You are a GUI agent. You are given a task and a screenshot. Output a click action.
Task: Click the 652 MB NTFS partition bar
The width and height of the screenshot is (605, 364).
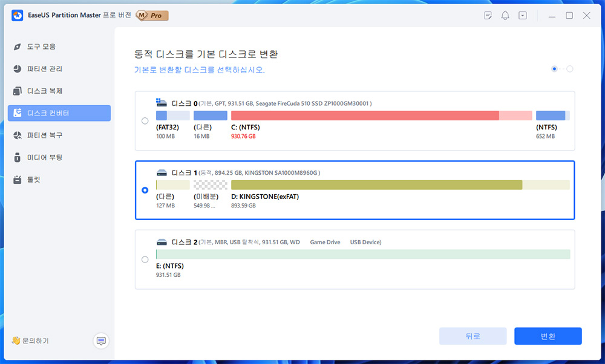pyautogui.click(x=553, y=115)
